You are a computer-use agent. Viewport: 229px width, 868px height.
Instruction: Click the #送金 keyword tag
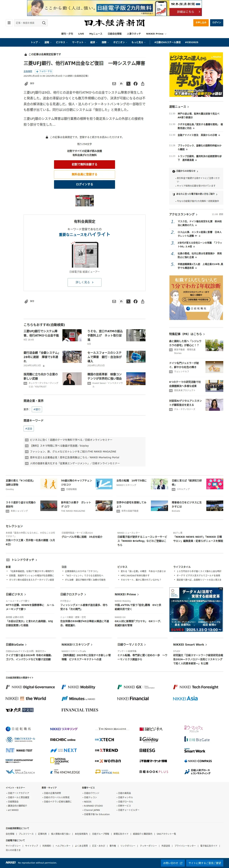pyautogui.click(x=29, y=429)
